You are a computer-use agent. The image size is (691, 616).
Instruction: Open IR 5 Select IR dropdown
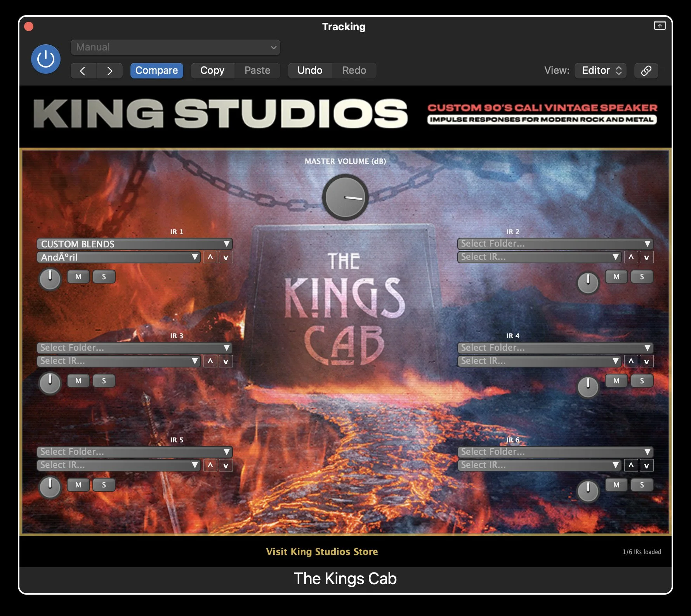[x=119, y=465]
